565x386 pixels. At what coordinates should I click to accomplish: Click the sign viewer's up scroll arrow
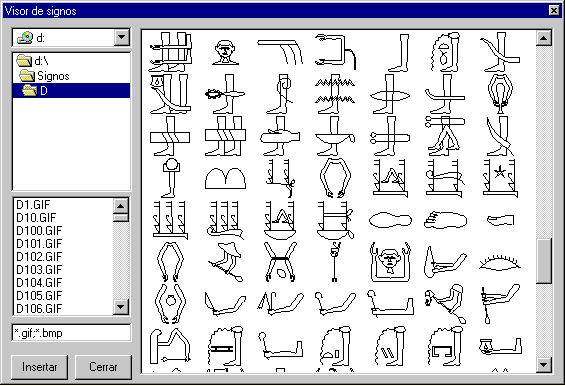[543, 38]
